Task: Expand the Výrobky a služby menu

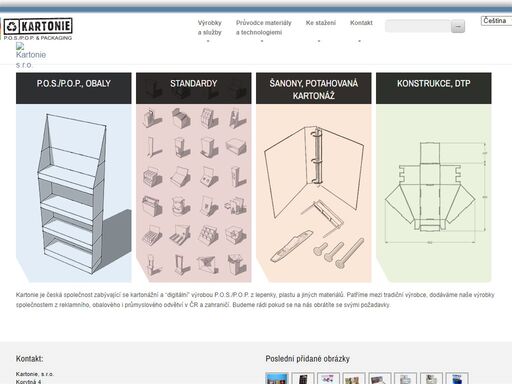Action: tap(209, 27)
